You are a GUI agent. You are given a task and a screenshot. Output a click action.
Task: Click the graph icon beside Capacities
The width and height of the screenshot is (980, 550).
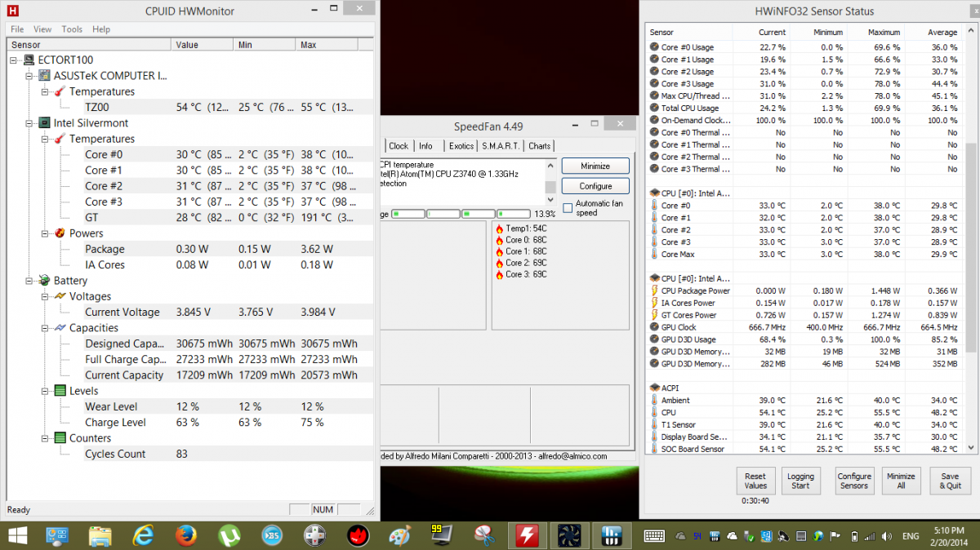(60, 328)
